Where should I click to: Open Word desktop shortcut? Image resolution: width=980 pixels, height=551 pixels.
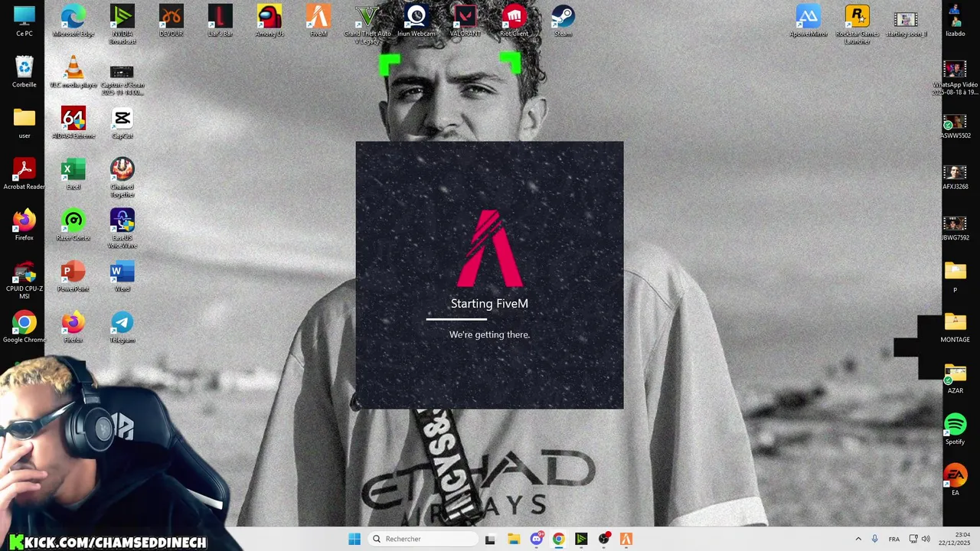[x=122, y=276]
